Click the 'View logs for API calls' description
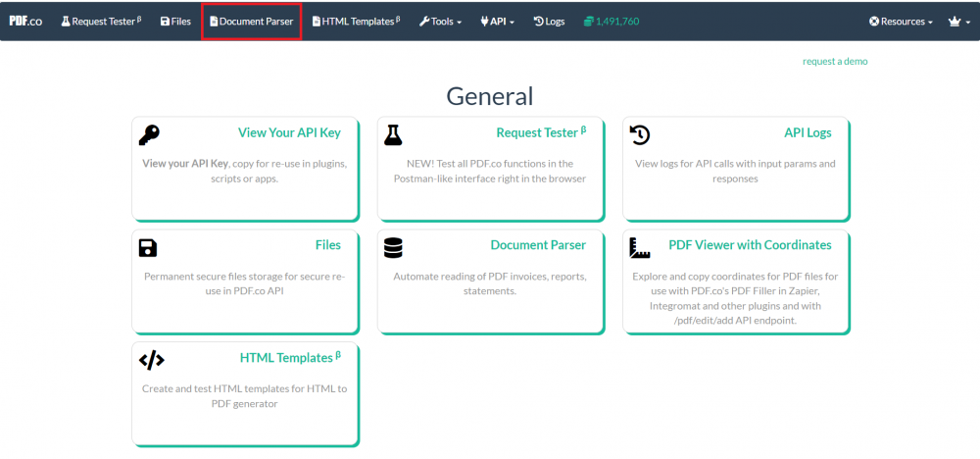This screenshot has width=980, height=459. (735, 172)
